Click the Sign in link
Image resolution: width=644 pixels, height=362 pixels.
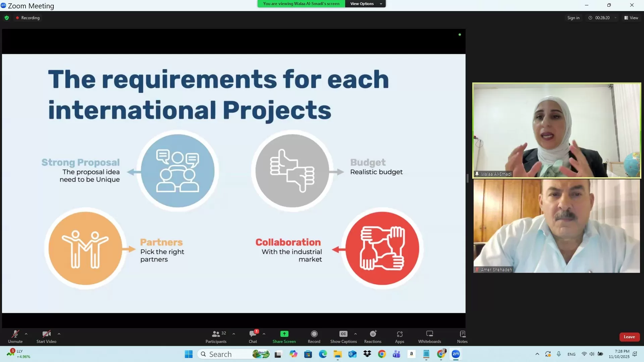(573, 18)
